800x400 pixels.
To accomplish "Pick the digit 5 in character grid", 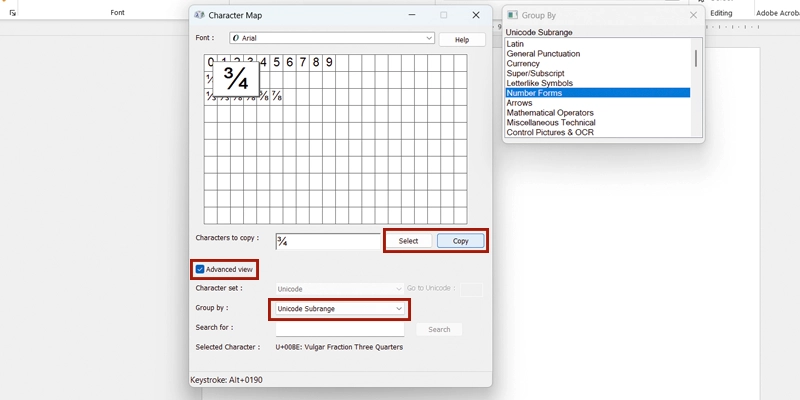I will click(276, 62).
